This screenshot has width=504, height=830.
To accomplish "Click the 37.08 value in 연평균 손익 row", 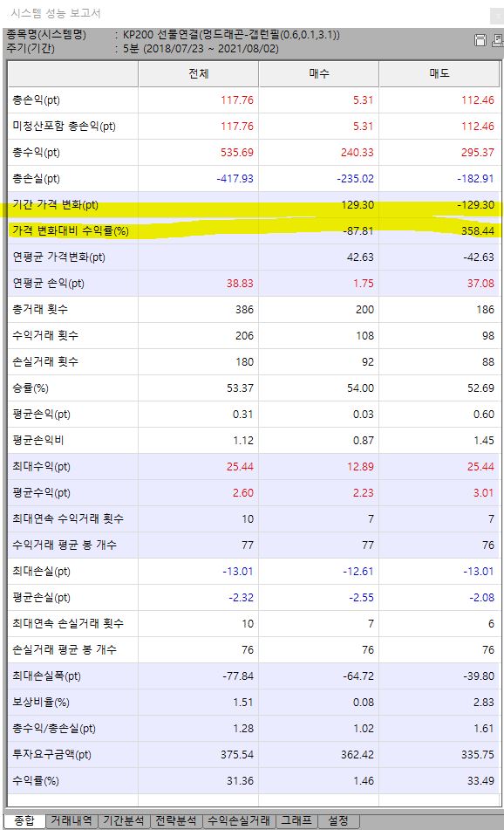I will [x=480, y=284].
